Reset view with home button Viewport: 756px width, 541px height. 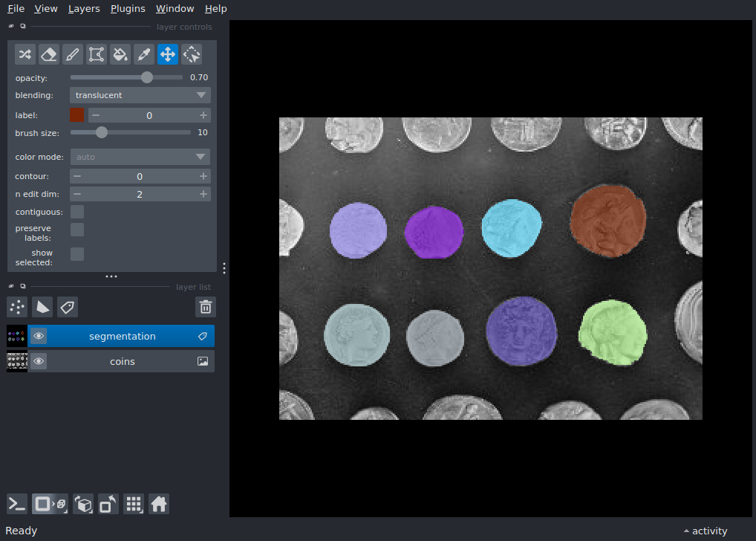pos(158,504)
